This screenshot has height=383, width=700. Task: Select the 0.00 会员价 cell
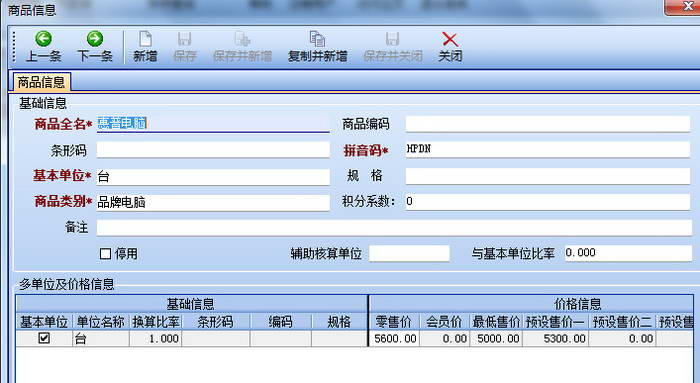[x=444, y=339]
